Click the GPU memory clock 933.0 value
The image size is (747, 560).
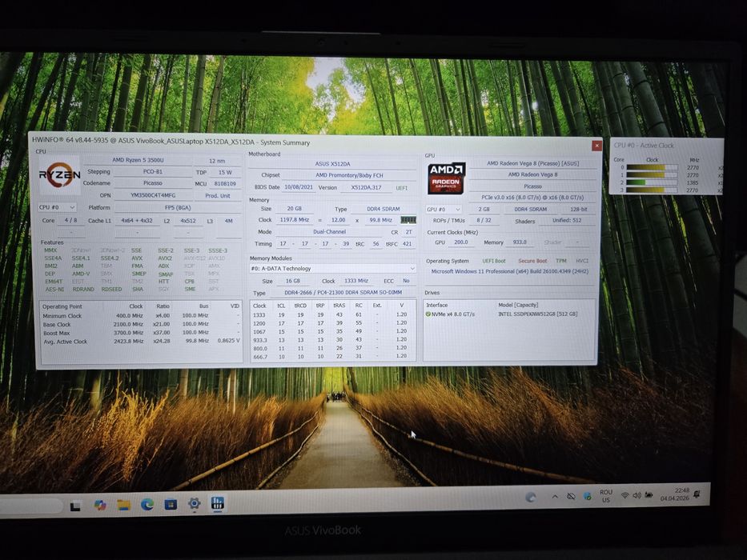[520, 242]
